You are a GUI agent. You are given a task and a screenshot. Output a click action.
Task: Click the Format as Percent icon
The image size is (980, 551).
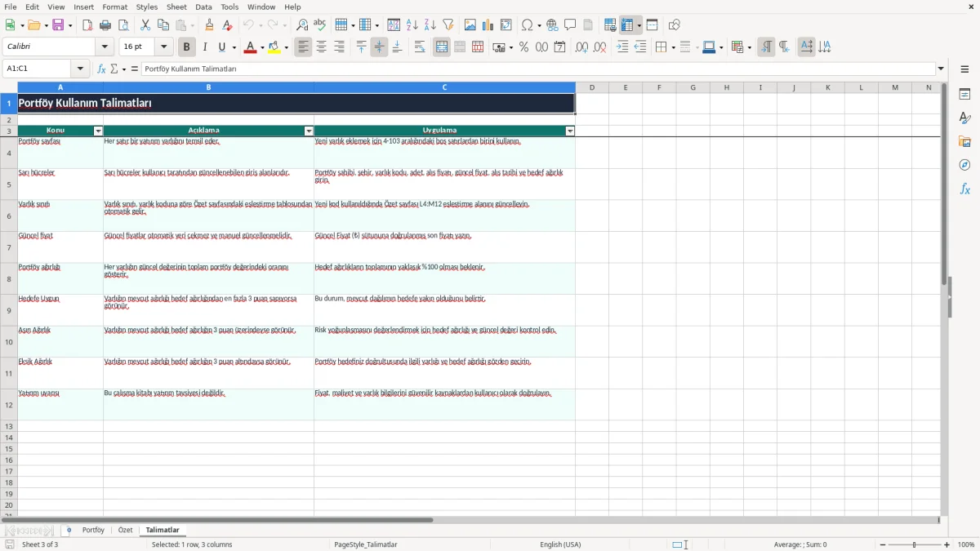pyautogui.click(x=524, y=47)
